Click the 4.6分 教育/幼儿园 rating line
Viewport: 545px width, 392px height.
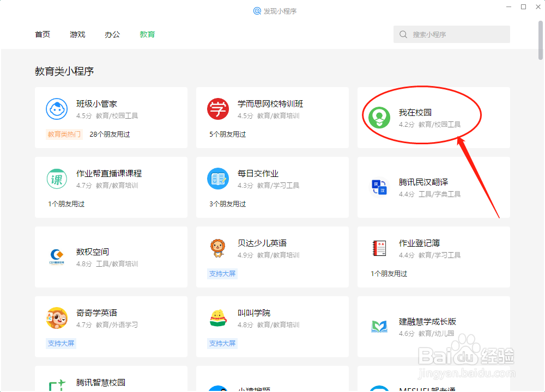click(x=427, y=334)
